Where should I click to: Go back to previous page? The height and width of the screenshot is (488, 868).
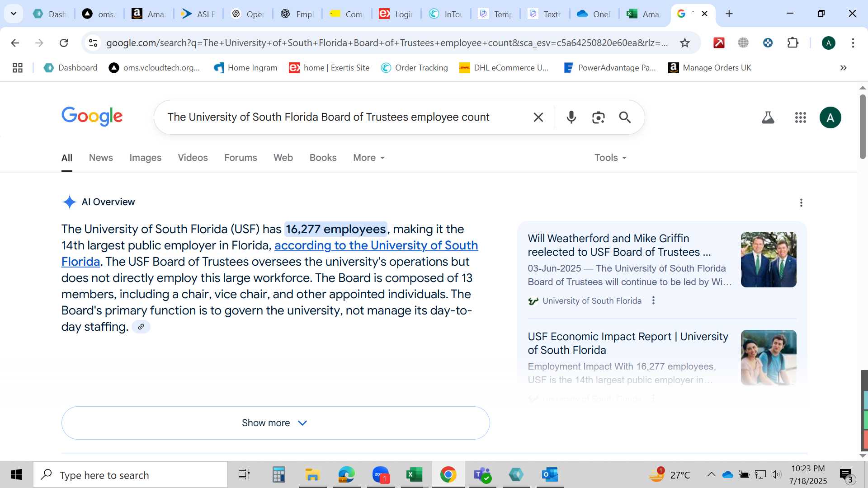click(x=15, y=43)
